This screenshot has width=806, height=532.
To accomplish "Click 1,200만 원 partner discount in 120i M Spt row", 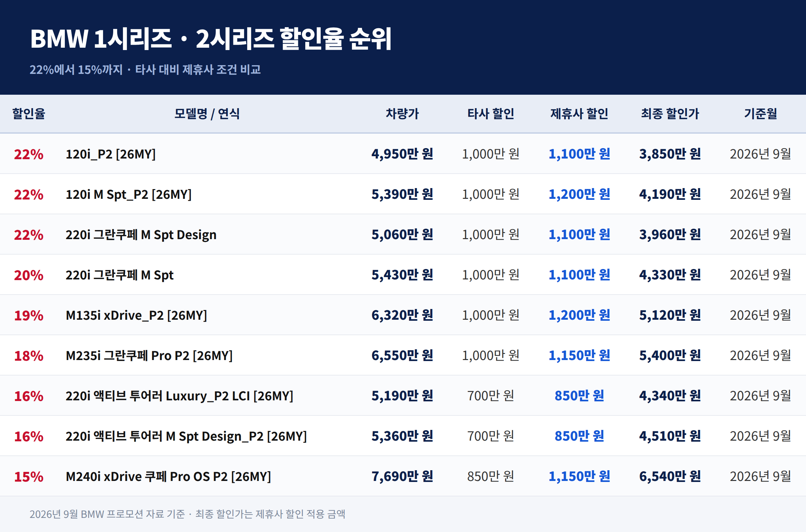I will (579, 194).
